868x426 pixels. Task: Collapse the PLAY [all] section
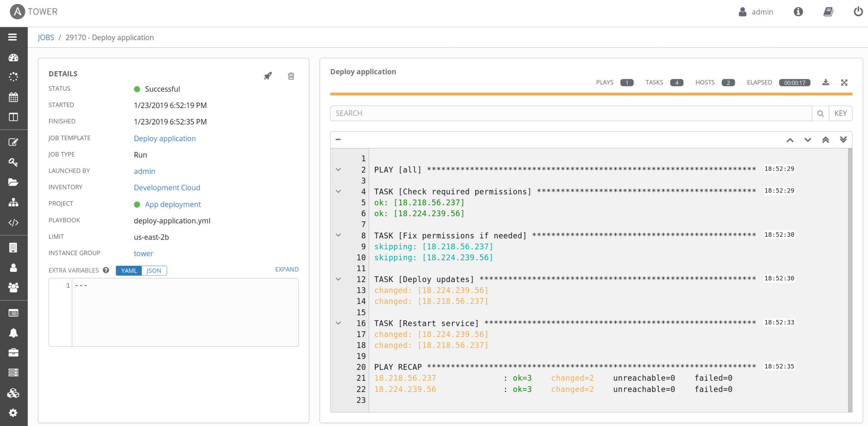pyautogui.click(x=338, y=170)
